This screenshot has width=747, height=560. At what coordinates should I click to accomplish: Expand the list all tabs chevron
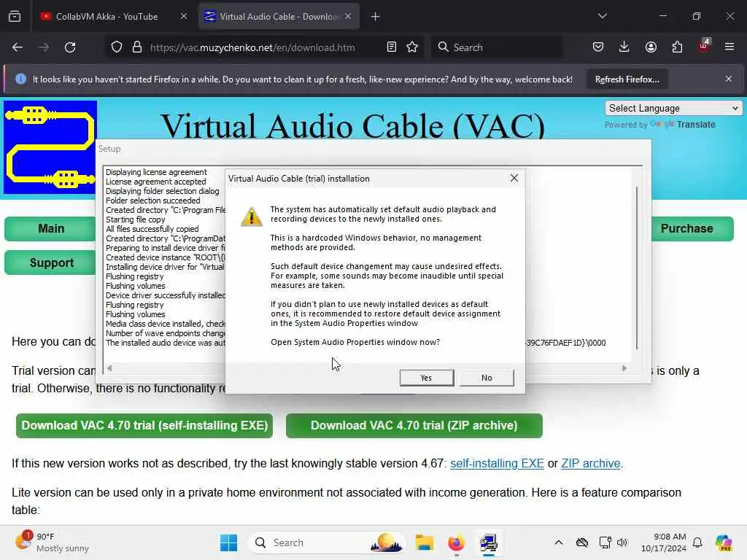pos(602,16)
